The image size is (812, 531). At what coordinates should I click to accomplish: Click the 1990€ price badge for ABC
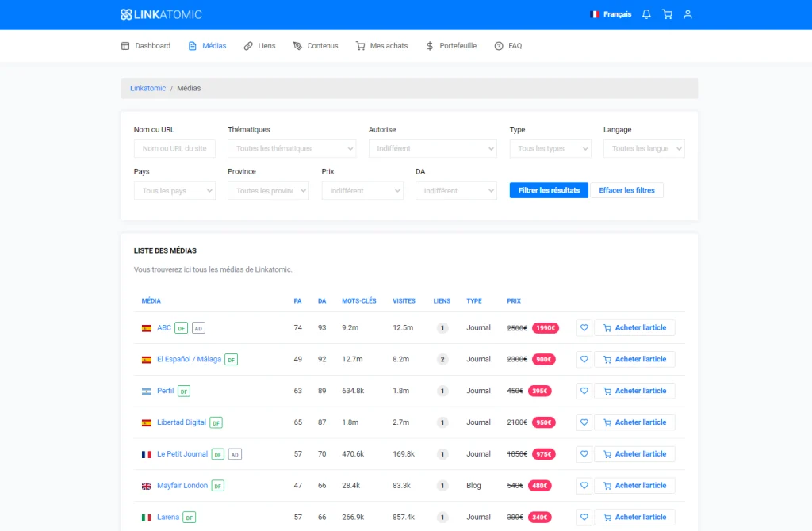[546, 327]
